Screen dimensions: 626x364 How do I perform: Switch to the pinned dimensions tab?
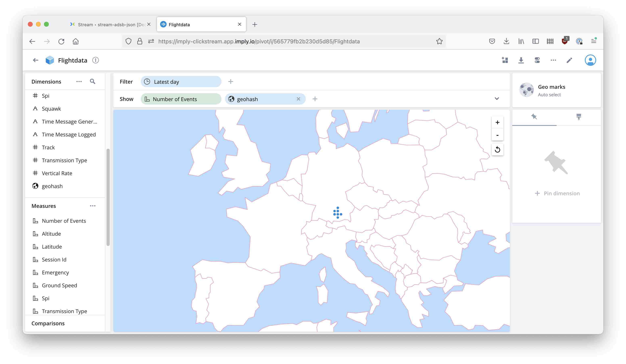tap(534, 117)
